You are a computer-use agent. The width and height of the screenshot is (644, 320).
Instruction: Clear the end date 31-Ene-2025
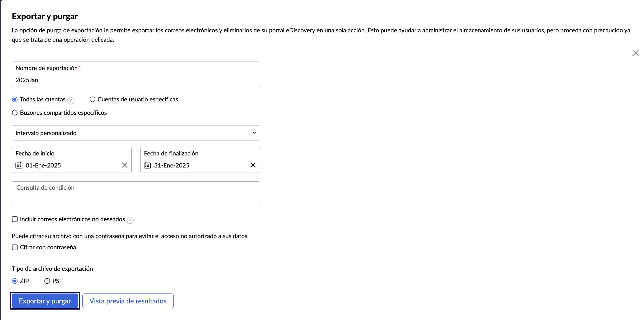tap(253, 165)
